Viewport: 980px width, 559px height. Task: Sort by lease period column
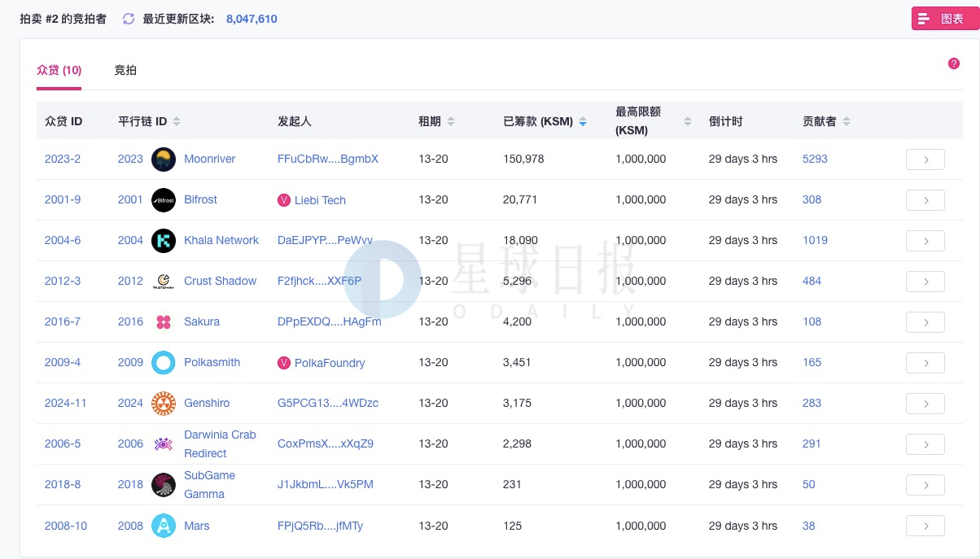[x=451, y=121]
